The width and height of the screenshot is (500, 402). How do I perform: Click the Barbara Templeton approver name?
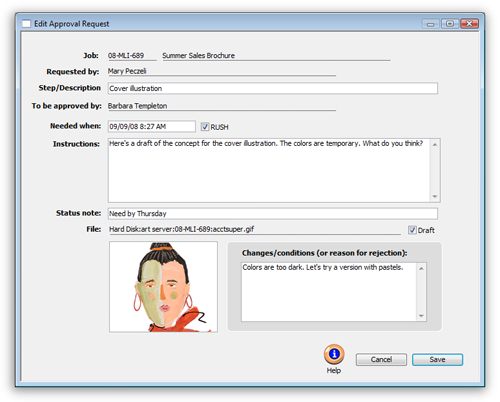(x=137, y=106)
